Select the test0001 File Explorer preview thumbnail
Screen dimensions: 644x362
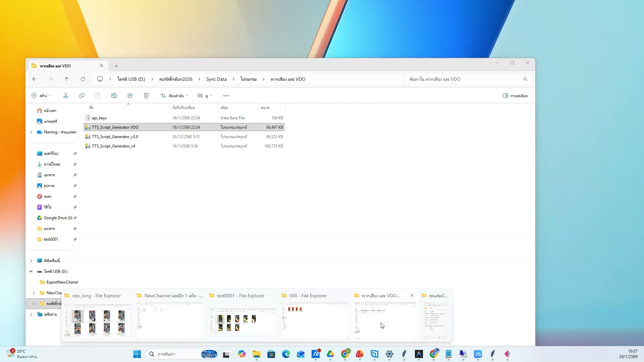[x=242, y=319]
